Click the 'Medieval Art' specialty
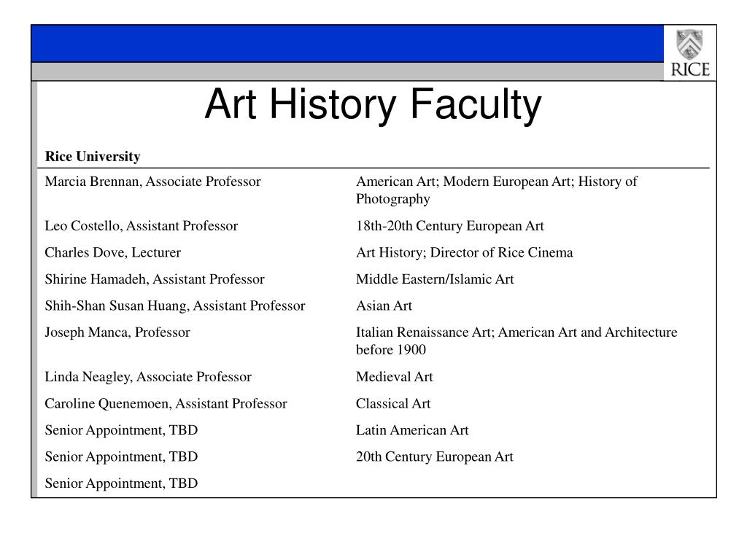The height and width of the screenshot is (560, 747). tap(395, 377)
